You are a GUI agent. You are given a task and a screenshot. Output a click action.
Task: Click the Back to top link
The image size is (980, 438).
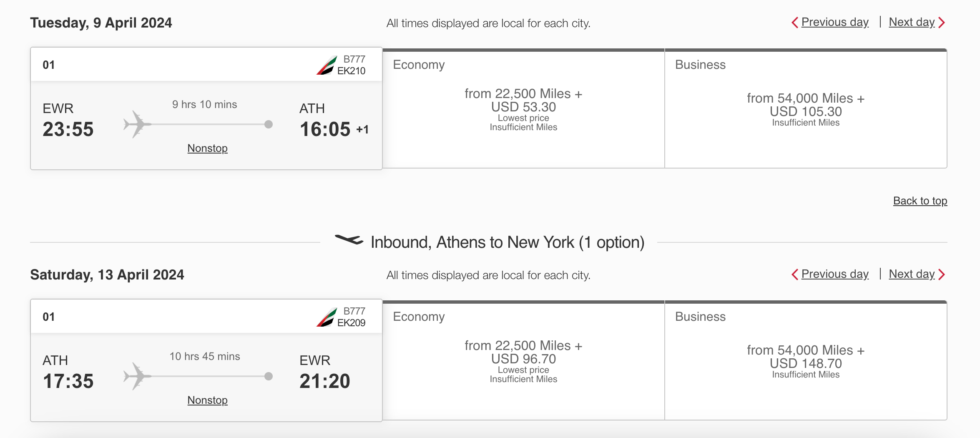click(920, 201)
